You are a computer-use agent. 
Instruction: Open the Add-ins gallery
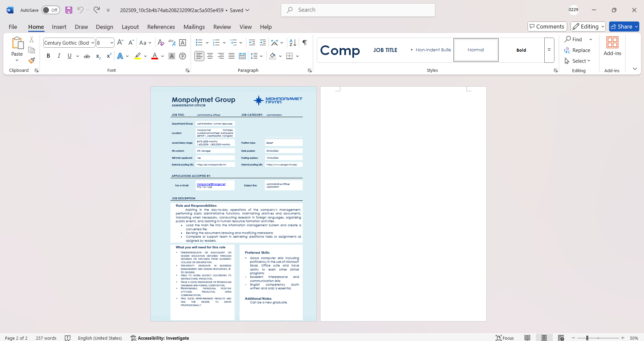[x=612, y=46]
